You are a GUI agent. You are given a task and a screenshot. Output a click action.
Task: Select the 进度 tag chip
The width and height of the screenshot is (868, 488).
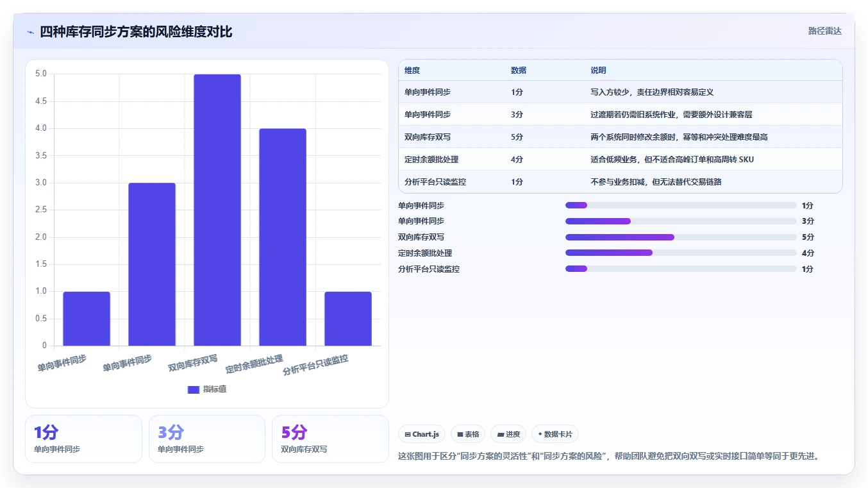tap(508, 434)
